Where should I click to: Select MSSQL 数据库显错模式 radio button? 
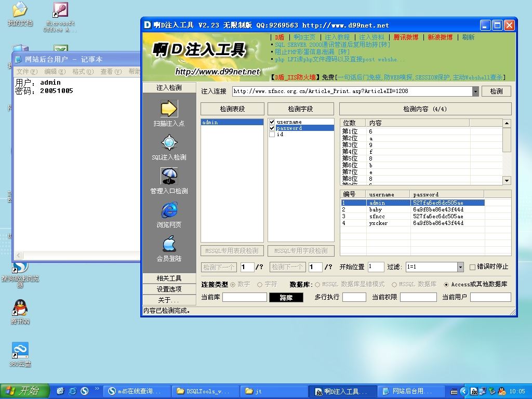tap(317, 285)
